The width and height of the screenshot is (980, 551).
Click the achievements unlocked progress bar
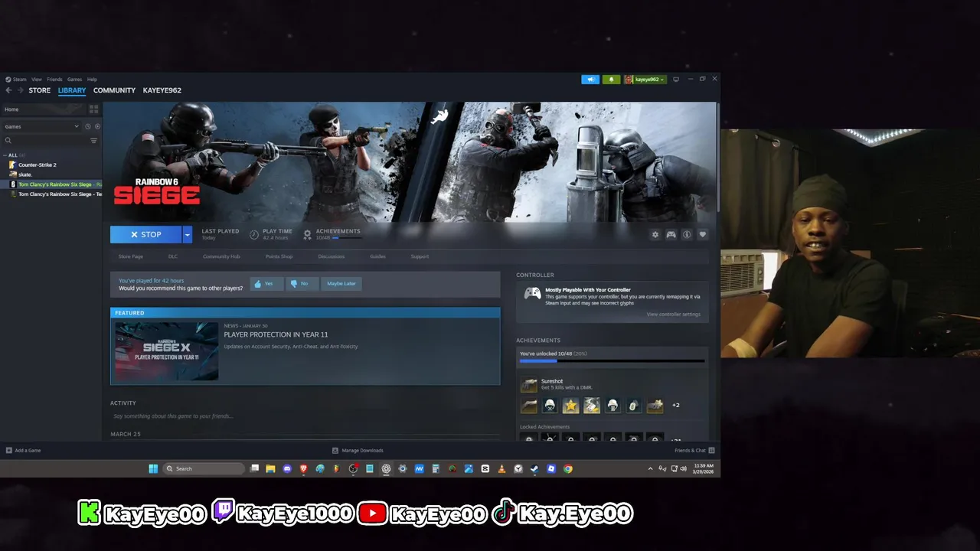point(612,360)
